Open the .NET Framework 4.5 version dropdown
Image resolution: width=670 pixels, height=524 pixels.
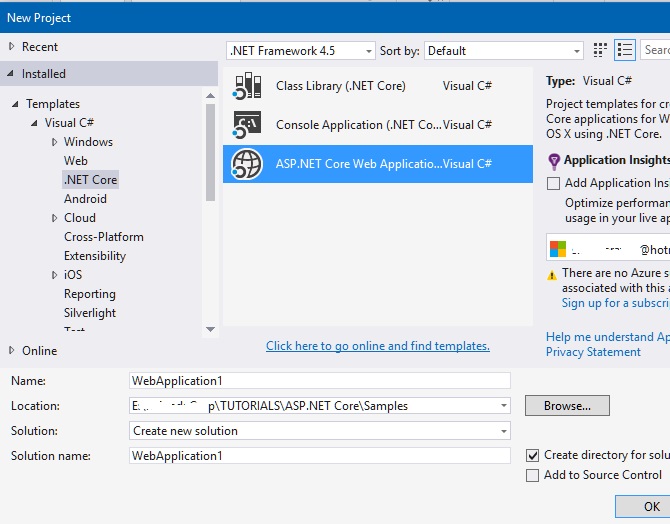[368, 51]
